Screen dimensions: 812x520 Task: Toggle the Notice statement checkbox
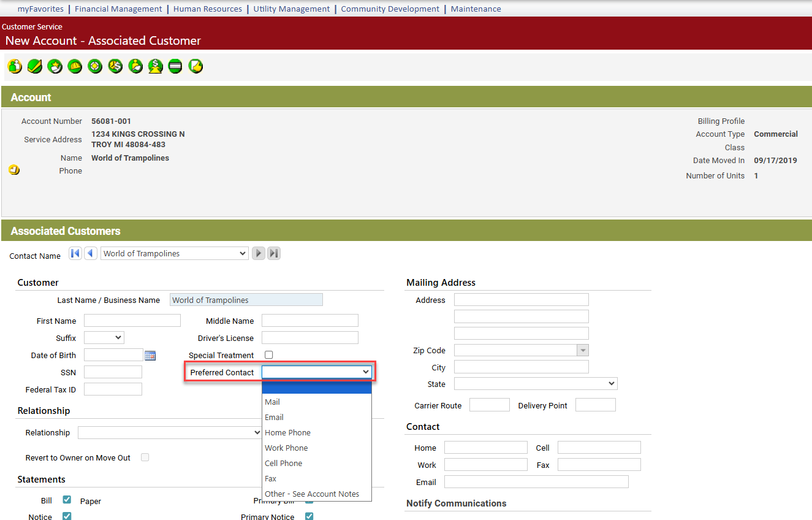click(x=67, y=516)
